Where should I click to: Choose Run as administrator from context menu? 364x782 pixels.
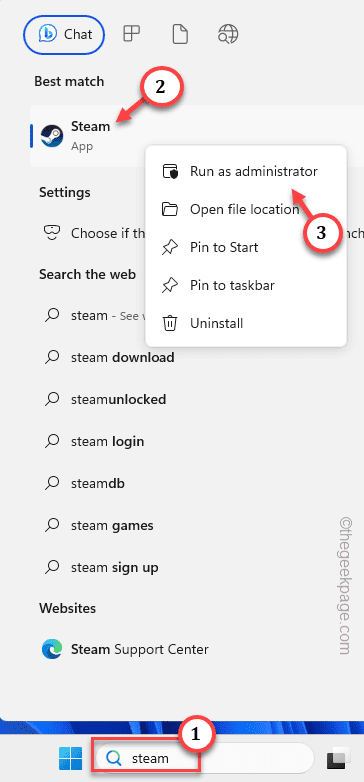point(245,171)
